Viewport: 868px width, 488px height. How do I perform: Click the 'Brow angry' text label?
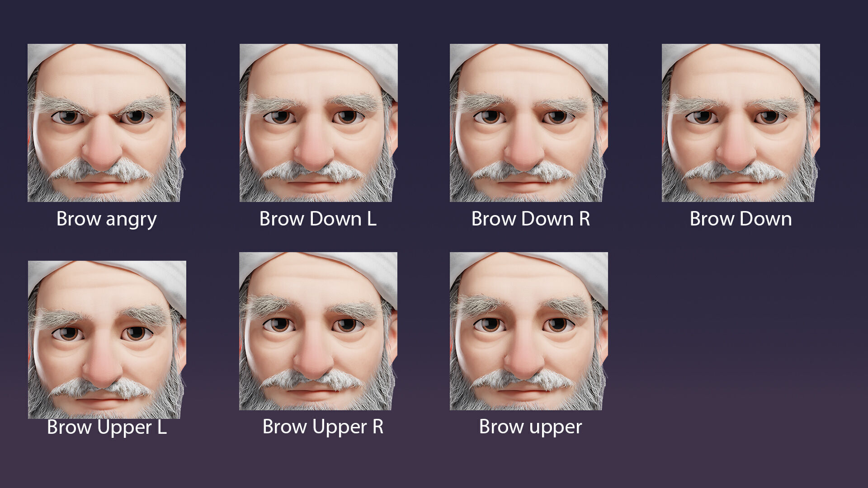point(106,219)
